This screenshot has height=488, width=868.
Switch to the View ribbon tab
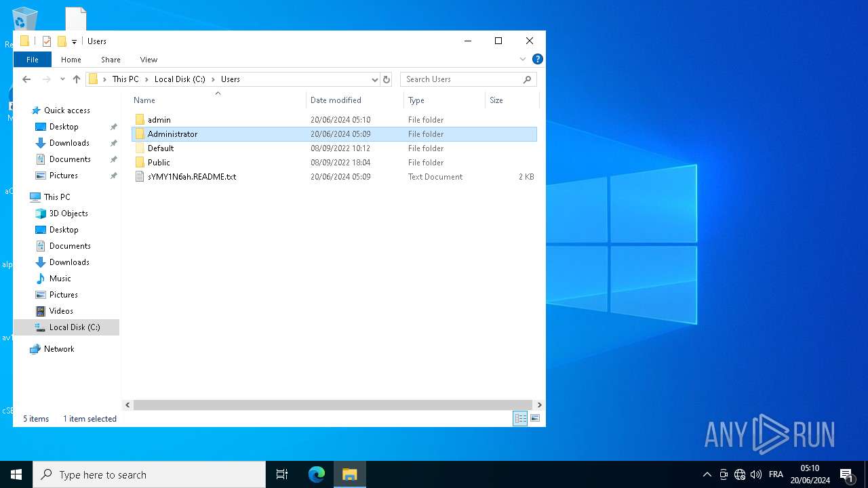[149, 60]
